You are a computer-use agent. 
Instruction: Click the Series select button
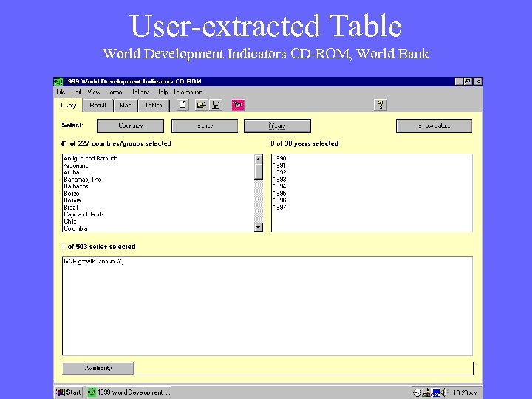pos(205,126)
